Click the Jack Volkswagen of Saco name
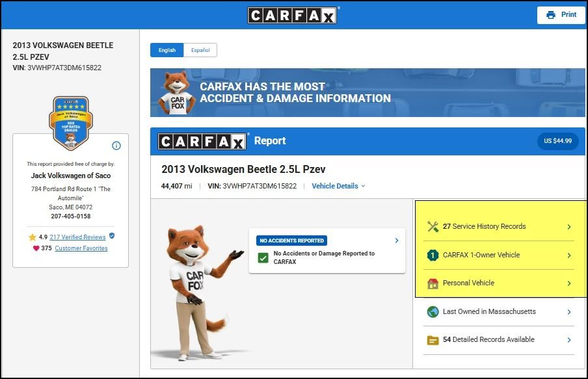Image resolution: width=588 pixels, height=379 pixels. pos(71,176)
